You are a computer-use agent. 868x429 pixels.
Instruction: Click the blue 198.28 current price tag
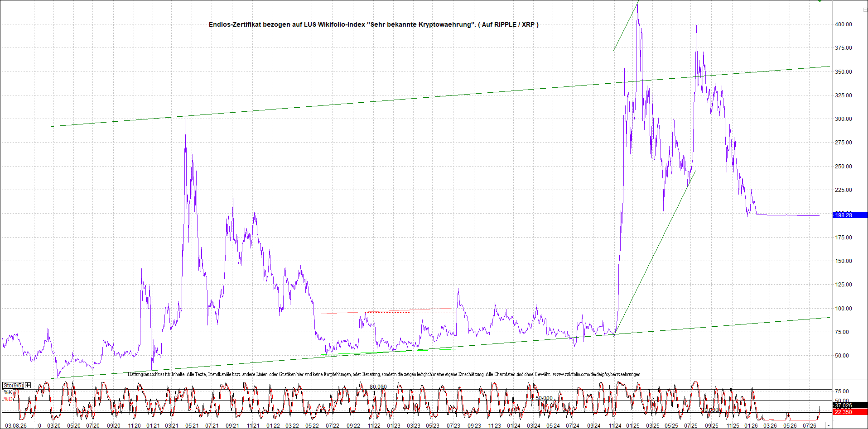[x=850, y=215]
